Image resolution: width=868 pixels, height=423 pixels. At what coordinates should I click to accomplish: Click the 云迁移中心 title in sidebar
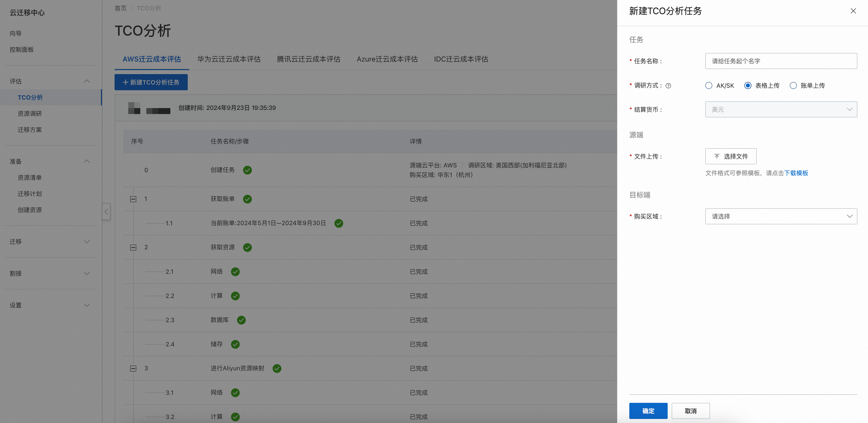27,13
